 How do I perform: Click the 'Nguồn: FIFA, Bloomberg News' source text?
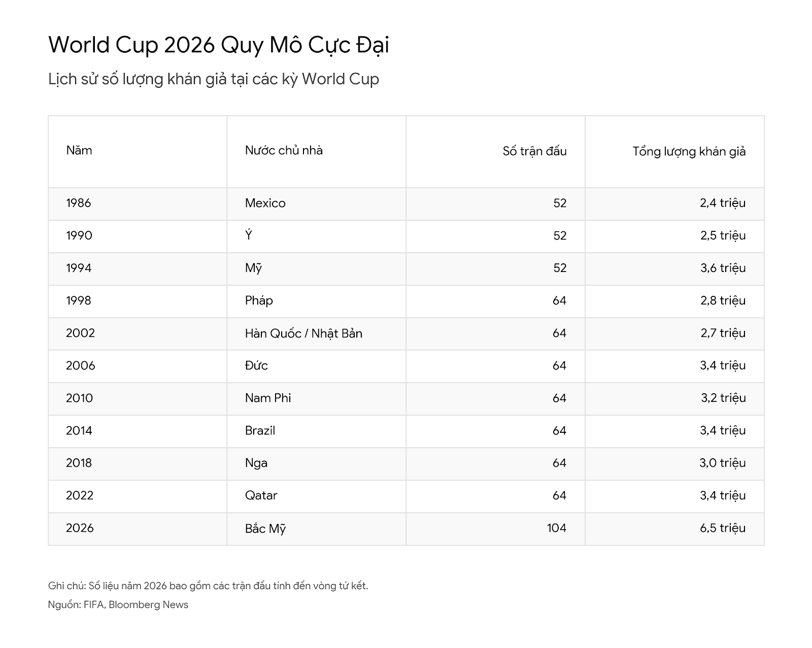[x=118, y=604]
